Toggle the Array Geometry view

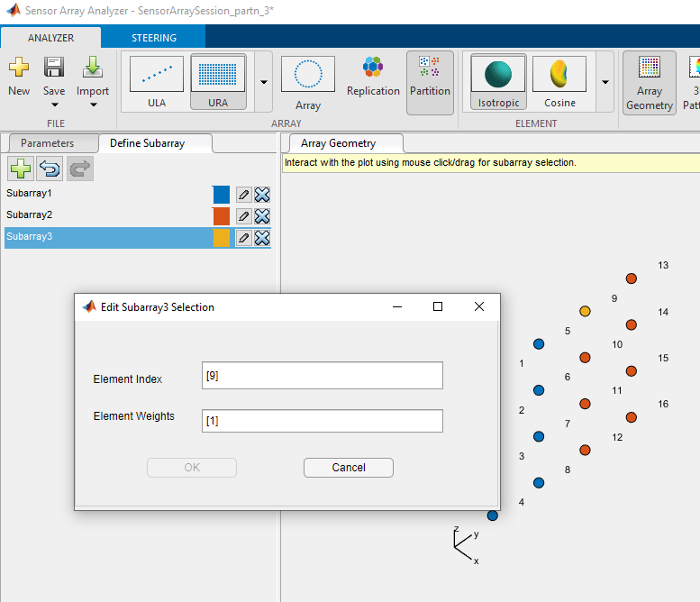coord(650,83)
